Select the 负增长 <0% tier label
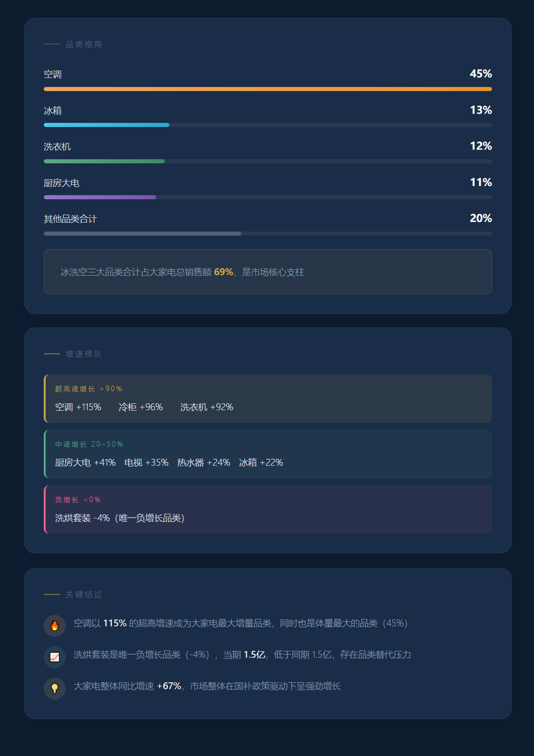This screenshot has height=756, width=534. [78, 500]
